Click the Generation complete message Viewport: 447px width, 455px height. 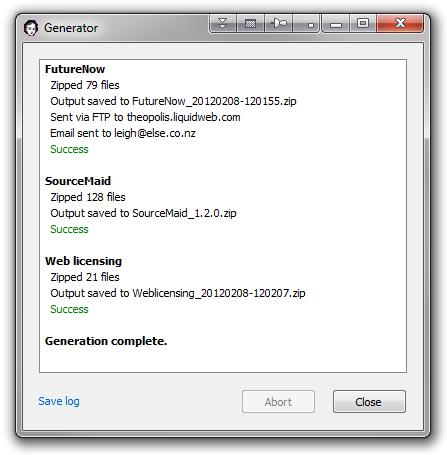point(106,341)
